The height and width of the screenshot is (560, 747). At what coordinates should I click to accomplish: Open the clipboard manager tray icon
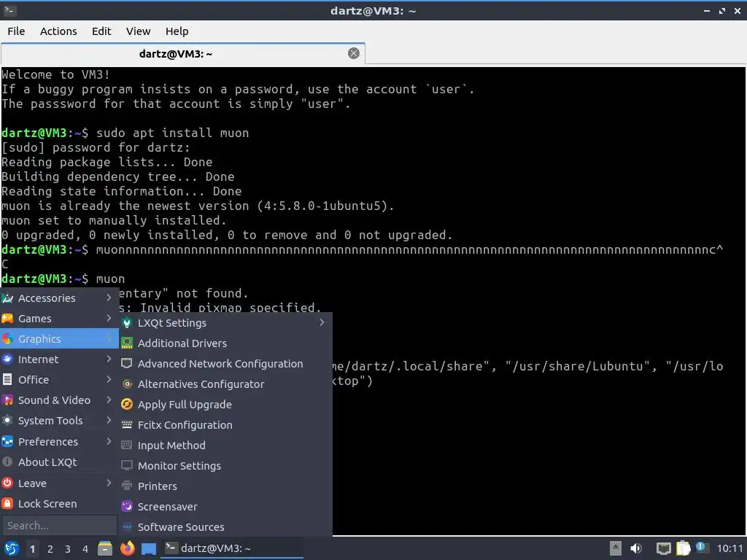point(683,548)
